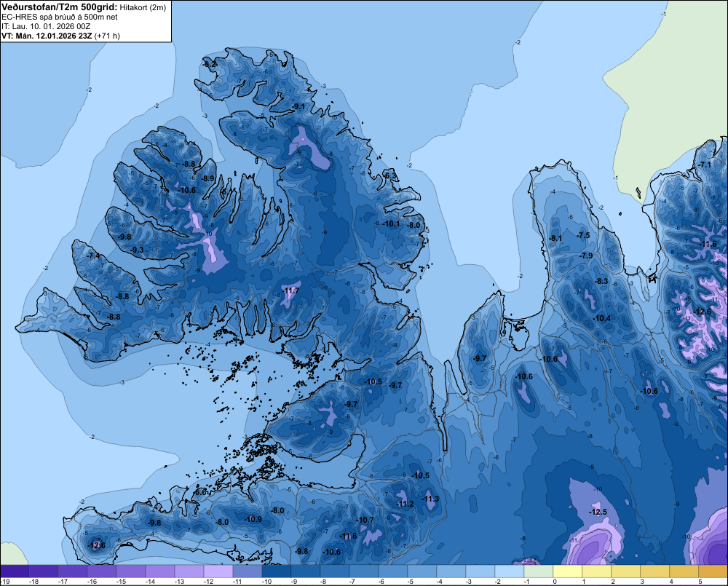Click the title 'Veðurstofan/T2m 500grid: Hitakort (2m)'
Screen dimensions: 728x586
(84, 7)
